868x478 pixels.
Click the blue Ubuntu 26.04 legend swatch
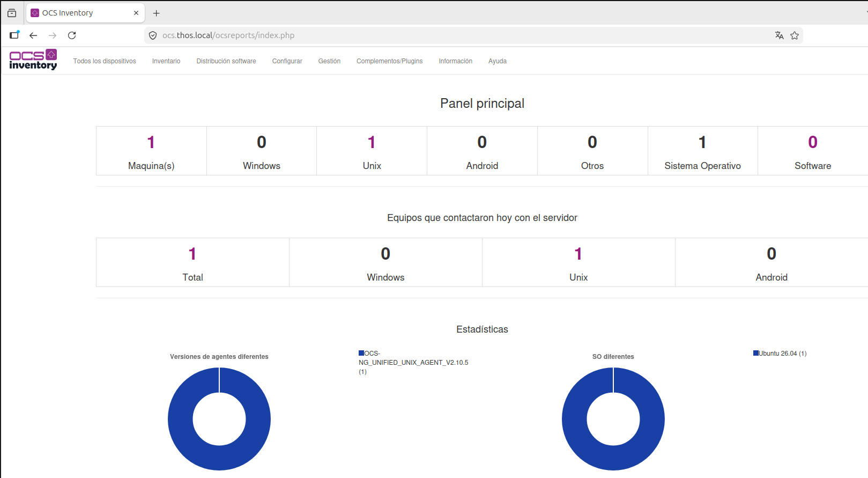click(756, 353)
